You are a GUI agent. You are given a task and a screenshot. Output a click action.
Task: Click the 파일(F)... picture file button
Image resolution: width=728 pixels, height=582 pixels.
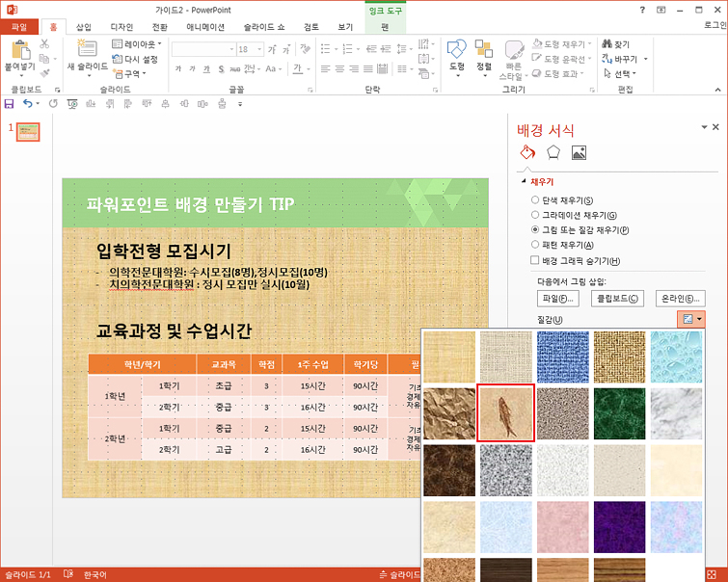tap(557, 299)
